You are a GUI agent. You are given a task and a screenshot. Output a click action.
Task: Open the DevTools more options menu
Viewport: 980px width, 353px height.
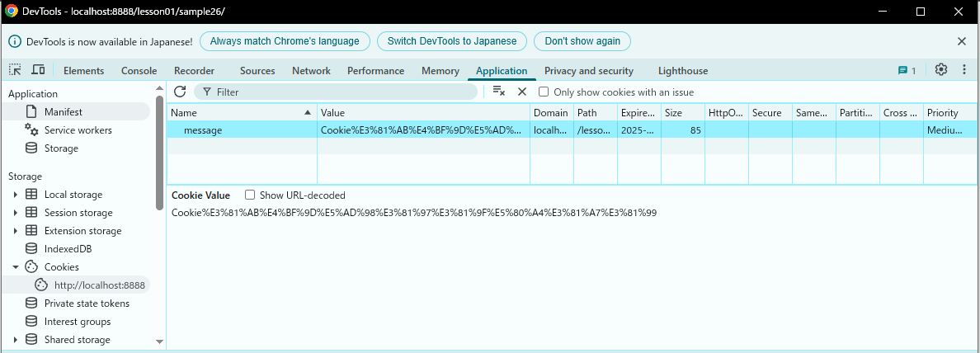pyautogui.click(x=965, y=70)
